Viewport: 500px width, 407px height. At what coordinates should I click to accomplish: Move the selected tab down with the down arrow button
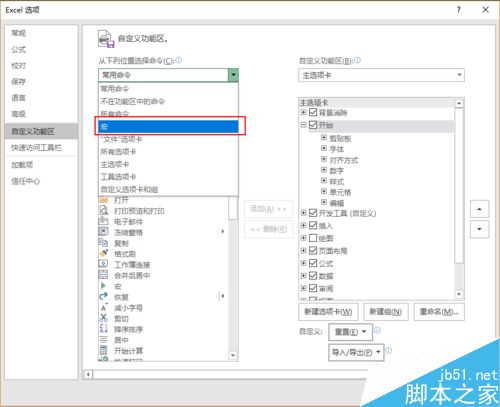[479, 229]
